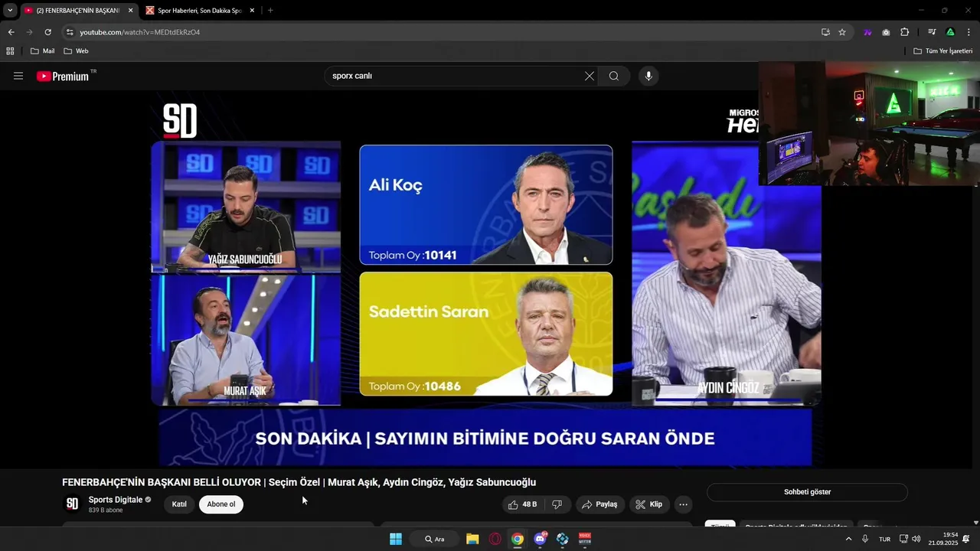Open Sports Digitale channel name link

(x=116, y=500)
